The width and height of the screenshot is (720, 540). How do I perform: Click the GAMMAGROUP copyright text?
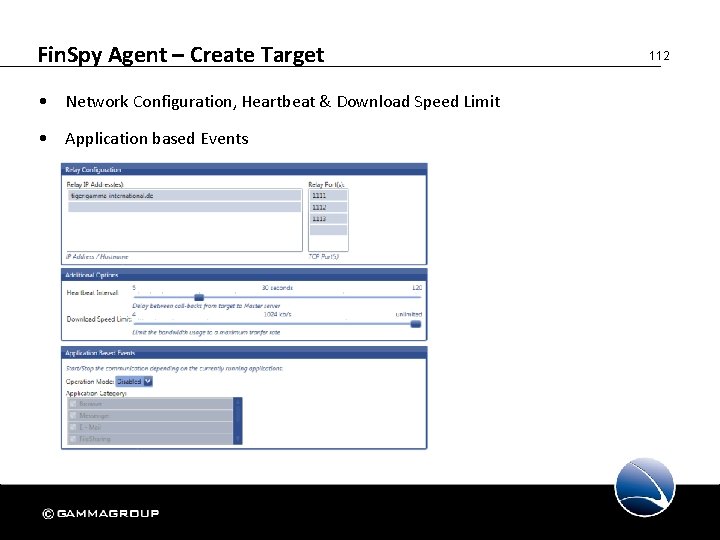coord(101,513)
